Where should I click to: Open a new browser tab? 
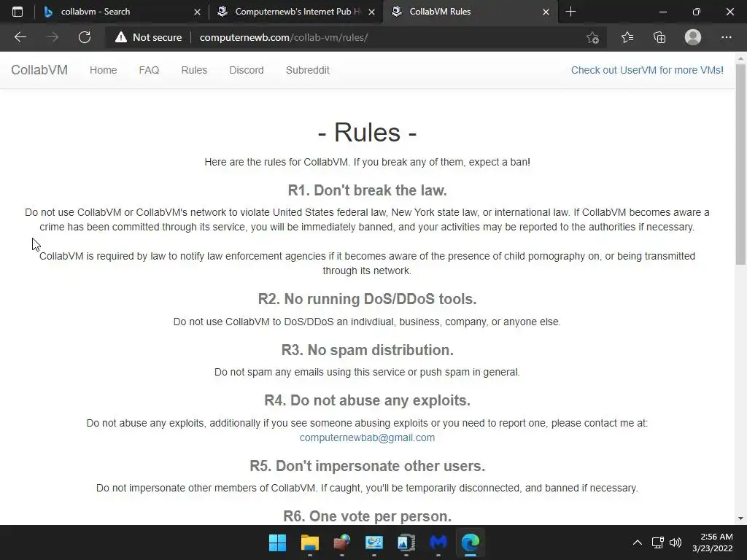[570, 12]
